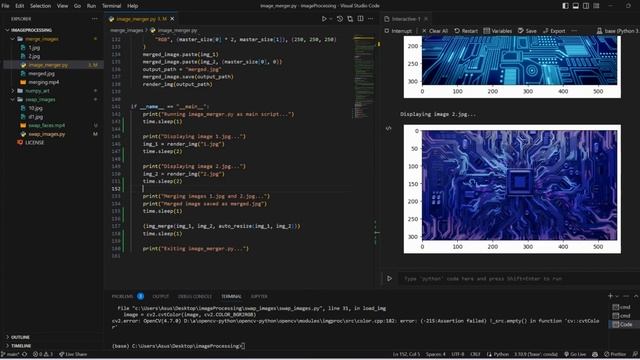Toggle the bottom panel layout icon
Viewport: 640px width, 360px height.
tap(576, 6)
